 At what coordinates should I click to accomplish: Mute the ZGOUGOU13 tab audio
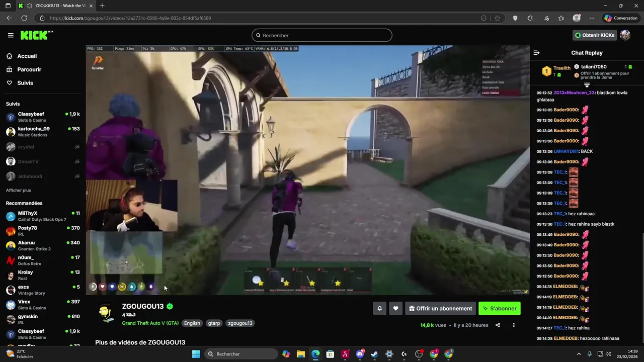[x=29, y=6]
